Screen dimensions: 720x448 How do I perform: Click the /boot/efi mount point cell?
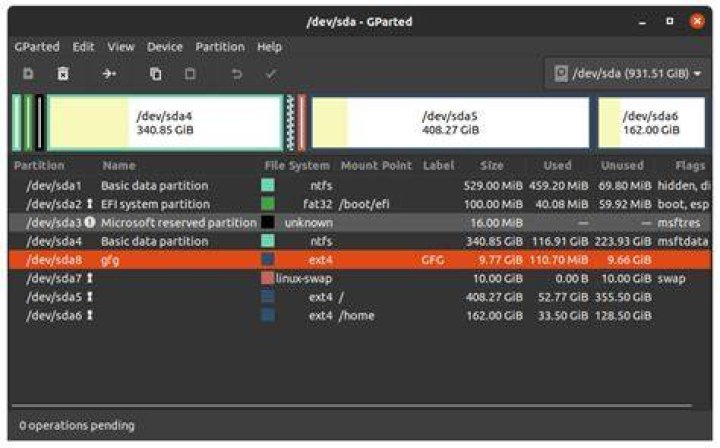tap(364, 204)
